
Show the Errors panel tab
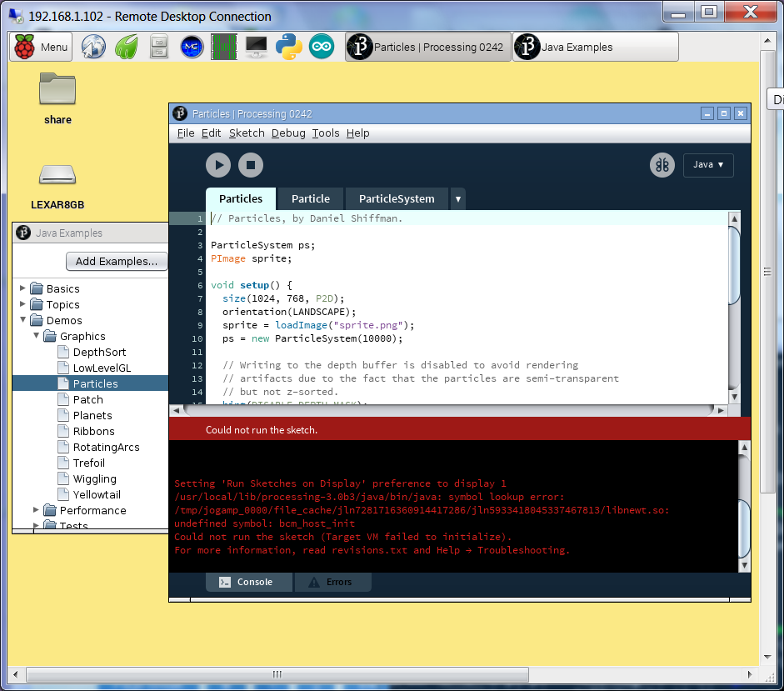pyautogui.click(x=332, y=583)
